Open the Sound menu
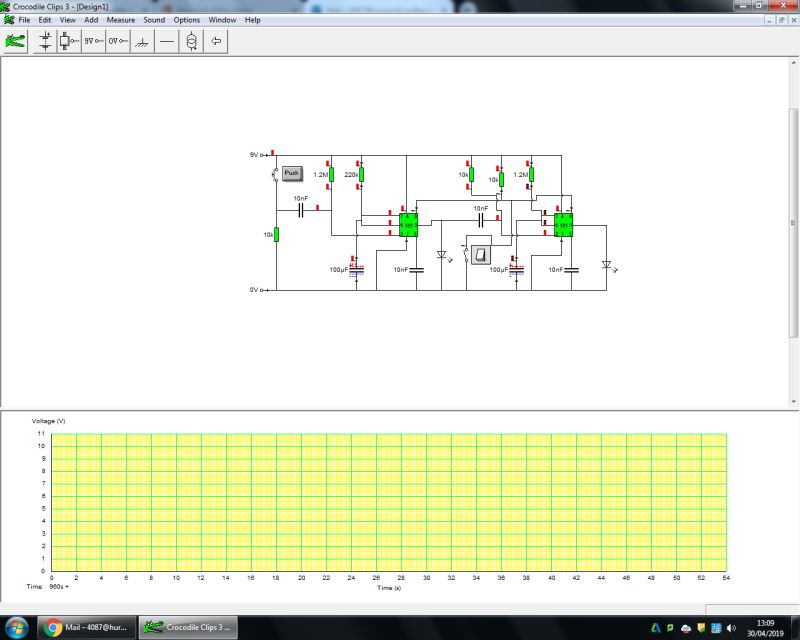 pyautogui.click(x=154, y=19)
